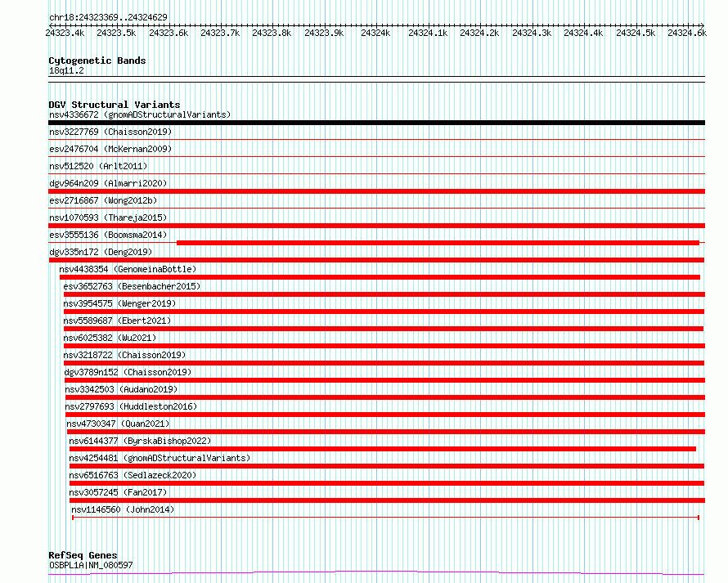Click the 24324.1k ruler tick label
This screenshot has height=583, width=728.
tap(428, 33)
